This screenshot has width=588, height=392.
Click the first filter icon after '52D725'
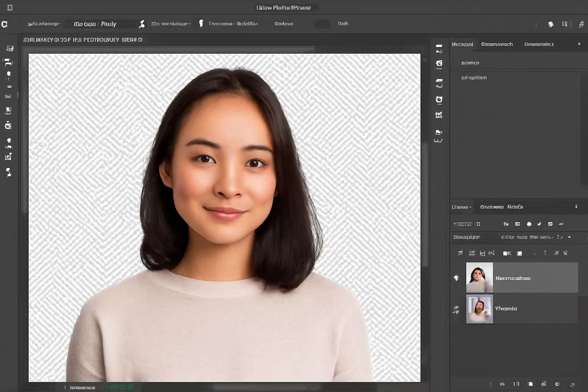pyautogui.click(x=506, y=224)
